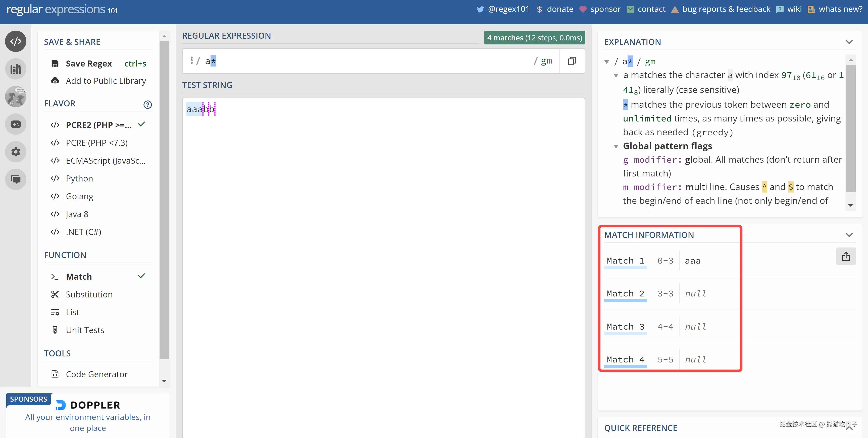Viewport: 868px width, 438px height.
Task: Copy regex with the clipboard icon
Action: pos(572,61)
